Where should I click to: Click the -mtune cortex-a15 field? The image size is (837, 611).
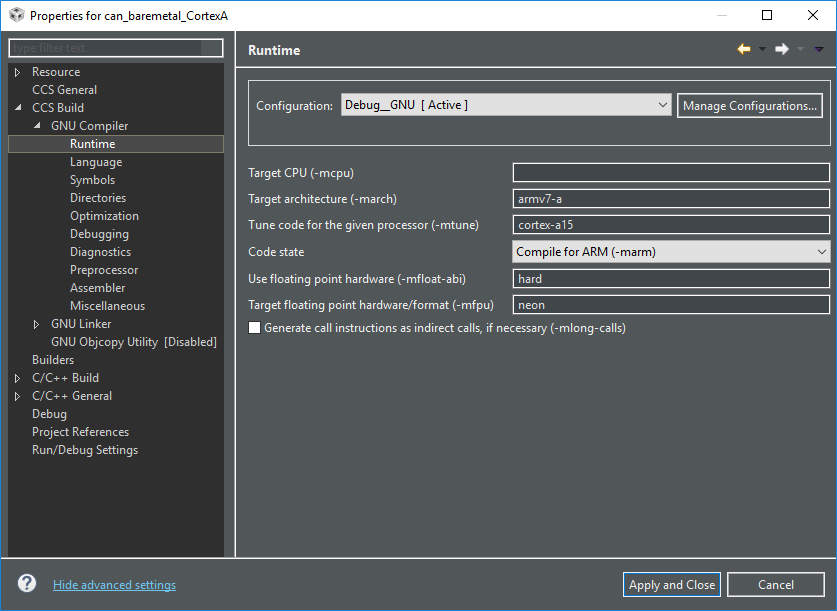pos(671,225)
